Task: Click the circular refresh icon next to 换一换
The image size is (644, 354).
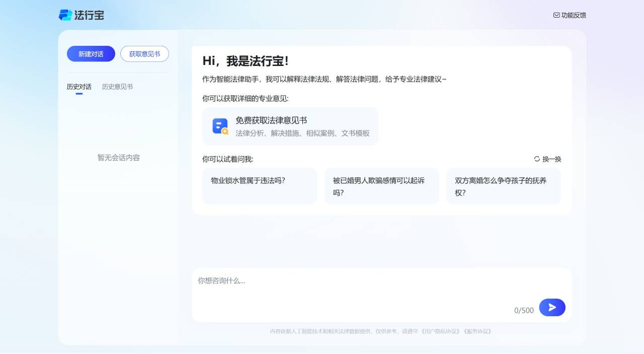Action: coord(536,159)
